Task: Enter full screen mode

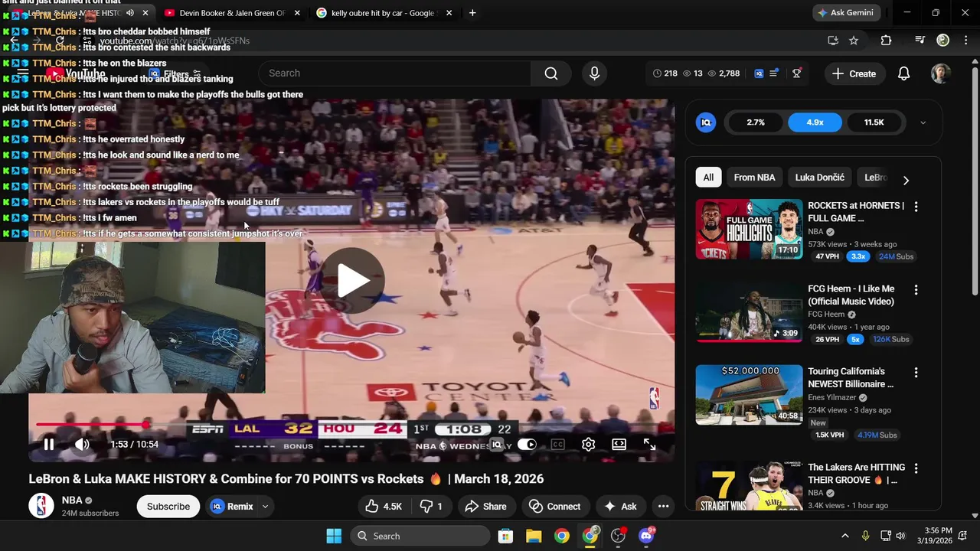Action: [x=649, y=444]
